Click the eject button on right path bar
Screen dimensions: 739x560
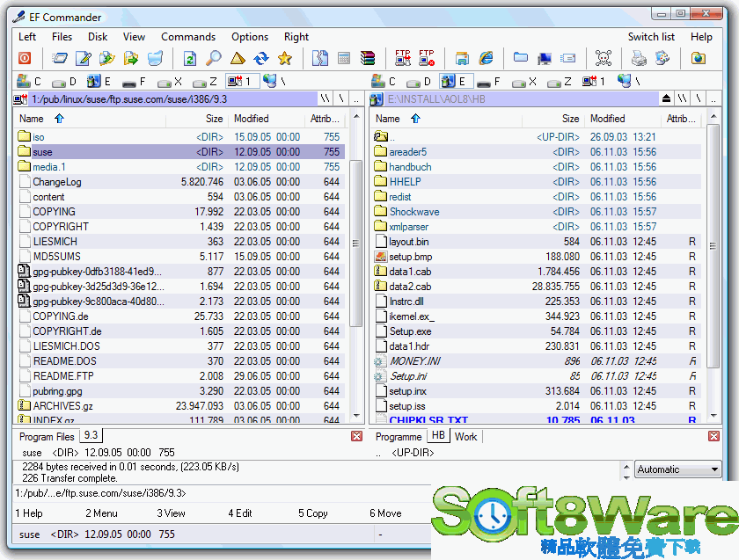coord(666,99)
